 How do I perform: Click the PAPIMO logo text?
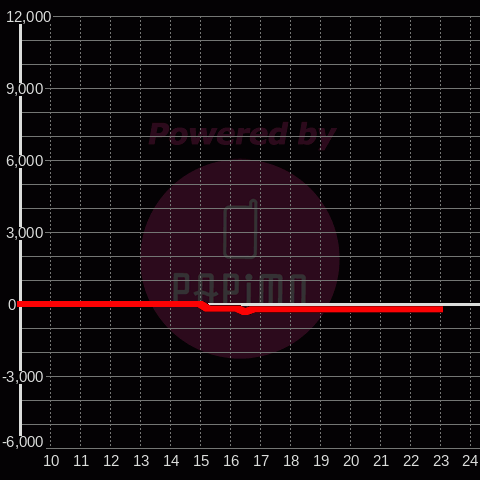239,288
